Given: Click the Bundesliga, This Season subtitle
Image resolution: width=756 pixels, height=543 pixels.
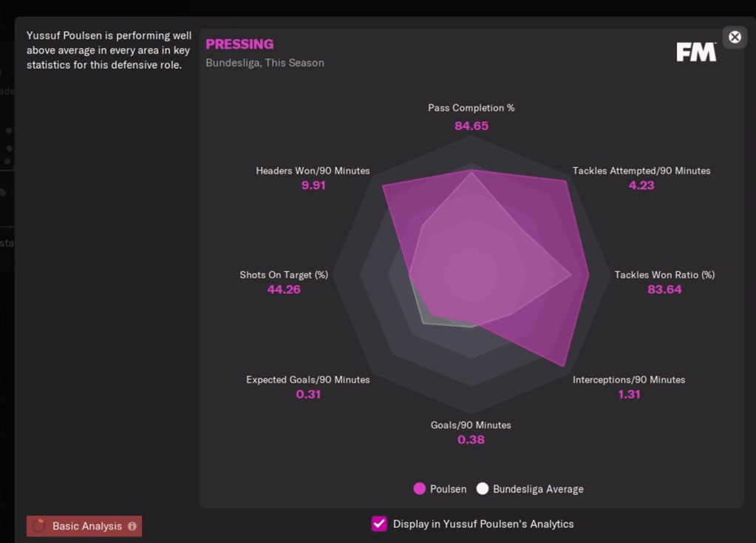Looking at the screenshot, I should pos(265,63).
